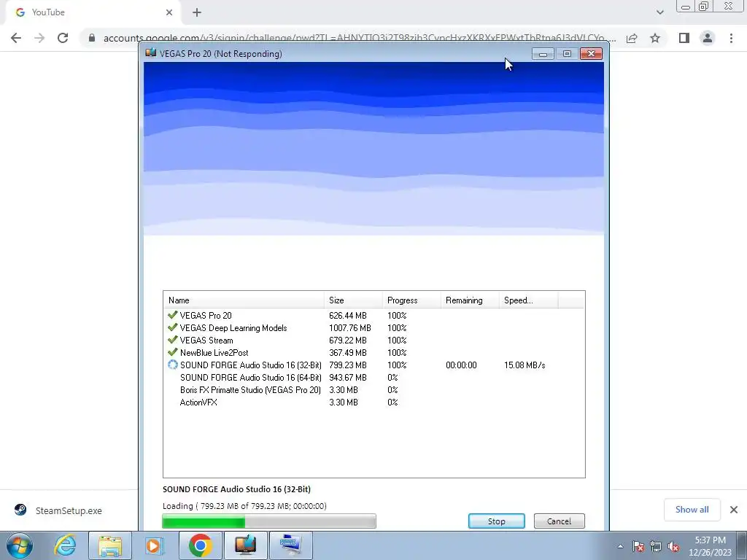747x560 pixels.
Task: Click the Stop button in installer
Action: pos(496,521)
